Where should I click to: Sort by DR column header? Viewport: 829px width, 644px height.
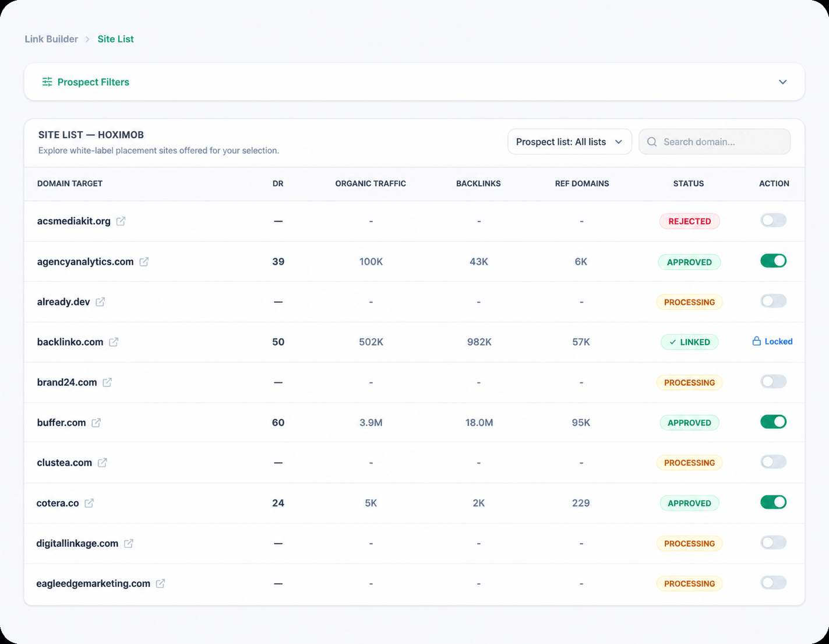pos(278,184)
